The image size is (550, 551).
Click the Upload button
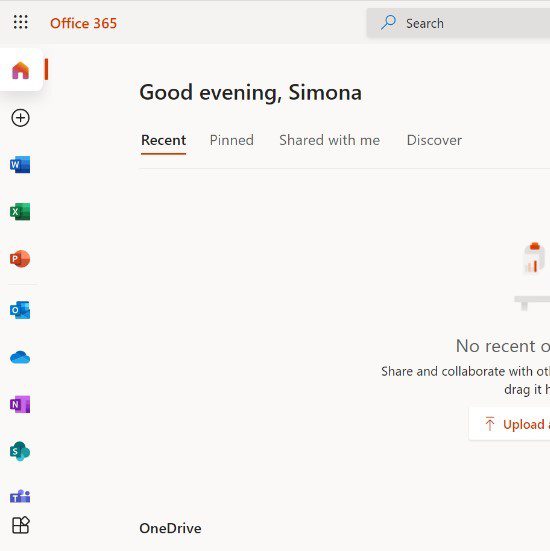[x=510, y=424]
